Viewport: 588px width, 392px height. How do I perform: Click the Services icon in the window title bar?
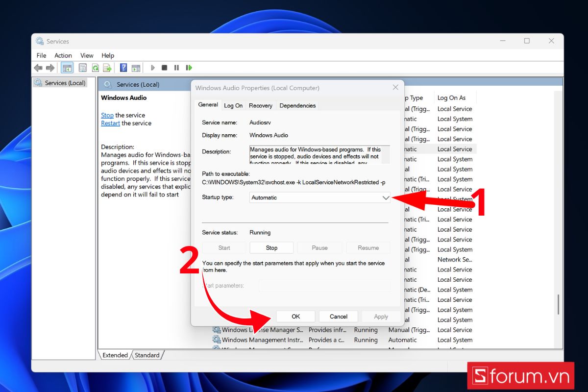40,41
